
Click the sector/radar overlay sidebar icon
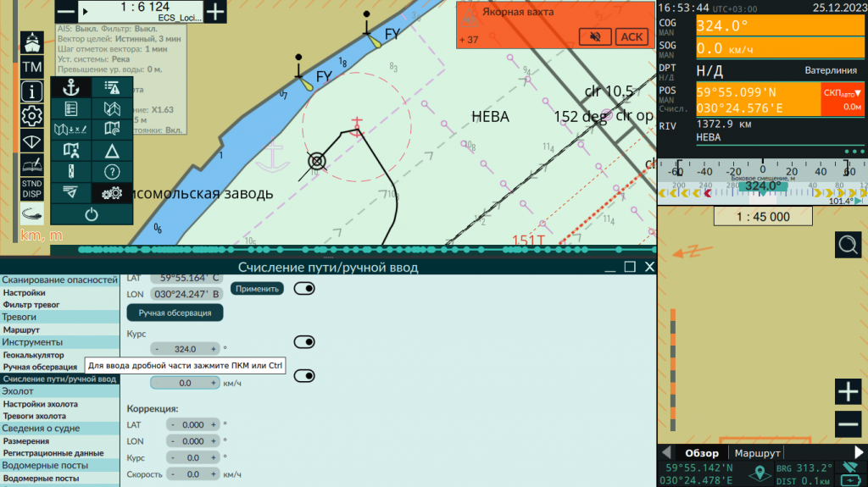pyautogui.click(x=31, y=141)
